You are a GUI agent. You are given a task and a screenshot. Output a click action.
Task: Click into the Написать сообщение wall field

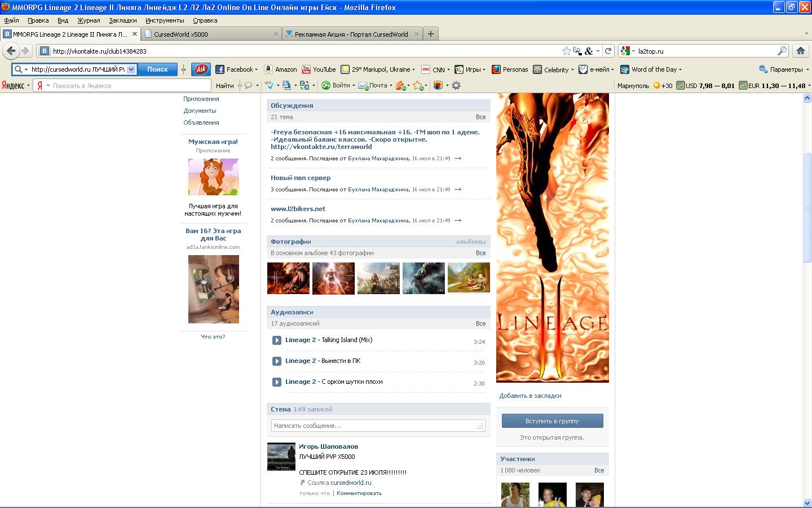pyautogui.click(x=378, y=426)
